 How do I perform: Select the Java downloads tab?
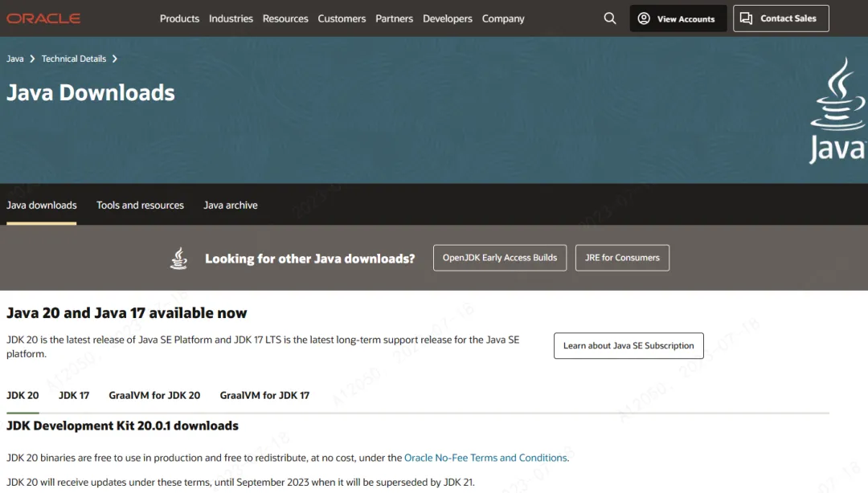(42, 206)
